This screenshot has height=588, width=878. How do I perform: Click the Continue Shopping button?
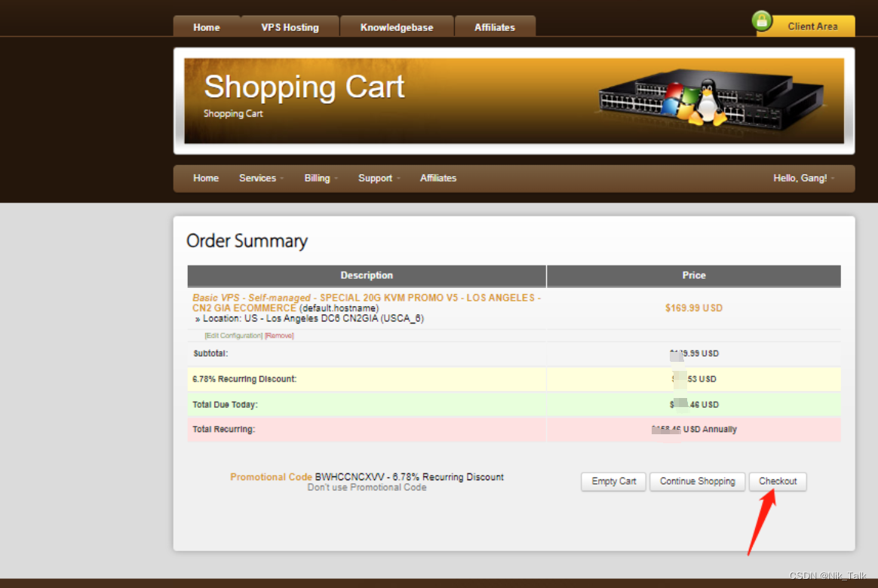tap(697, 481)
